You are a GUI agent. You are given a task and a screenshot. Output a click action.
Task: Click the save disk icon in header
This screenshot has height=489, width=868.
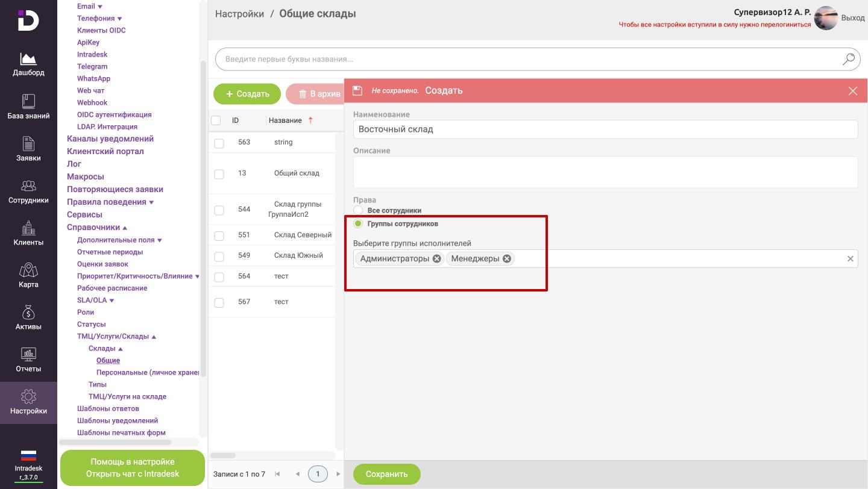(357, 90)
